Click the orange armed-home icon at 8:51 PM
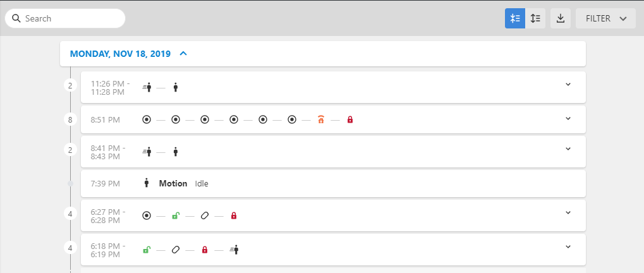 click(x=321, y=119)
